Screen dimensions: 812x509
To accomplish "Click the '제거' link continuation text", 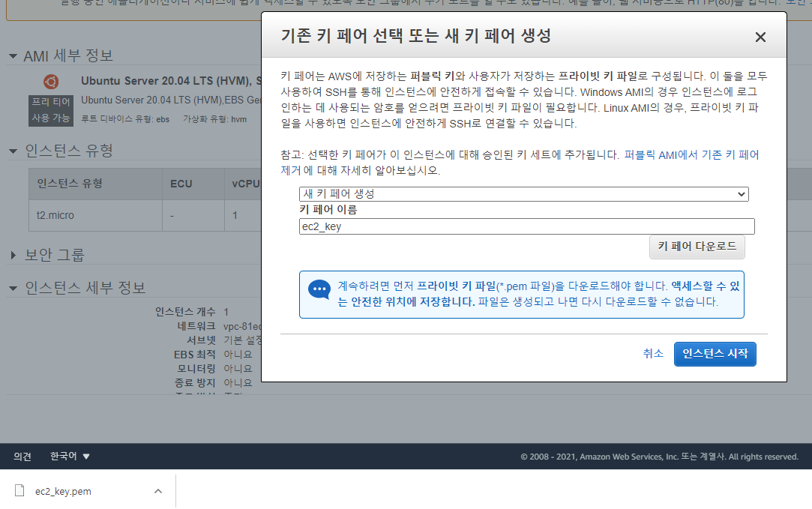I will click(290, 170).
